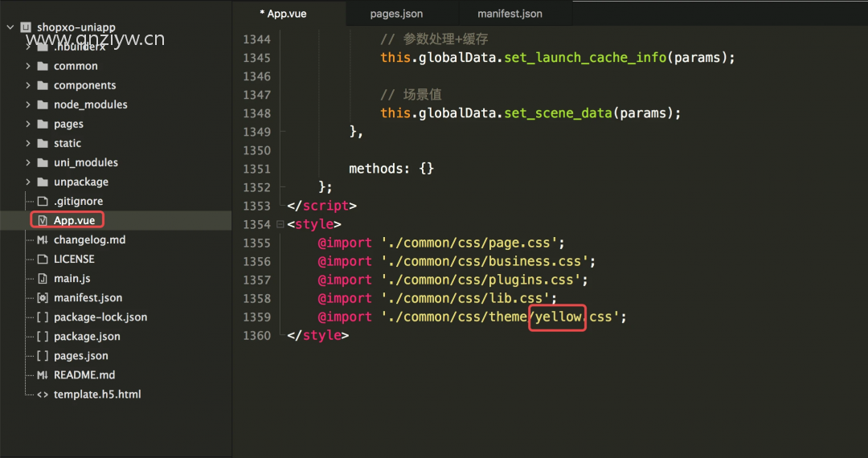
Task: Click the package-lock.json bracket icon
Action: click(x=43, y=317)
